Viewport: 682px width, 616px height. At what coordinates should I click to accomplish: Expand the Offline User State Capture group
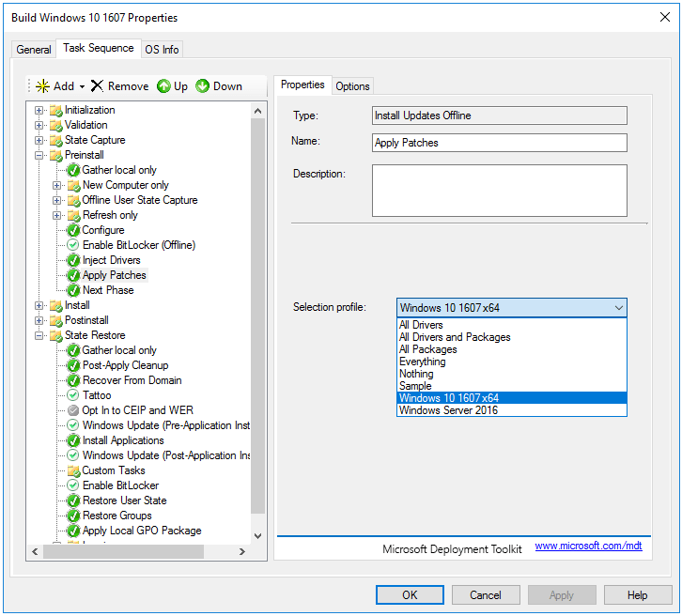(56, 200)
